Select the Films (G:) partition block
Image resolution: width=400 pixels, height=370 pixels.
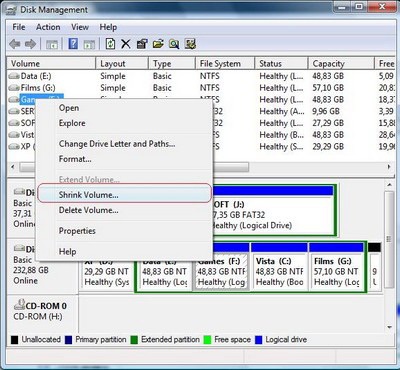tap(337, 267)
